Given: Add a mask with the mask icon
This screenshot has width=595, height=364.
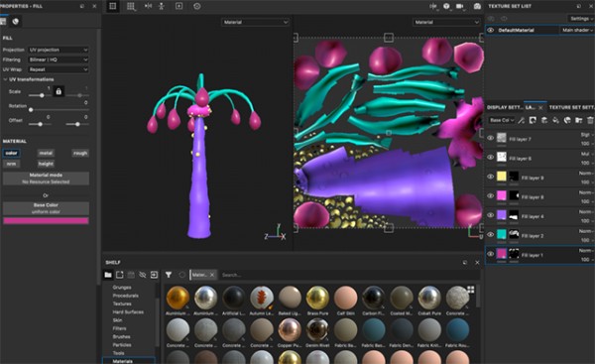Looking at the screenshot, I should [533, 120].
